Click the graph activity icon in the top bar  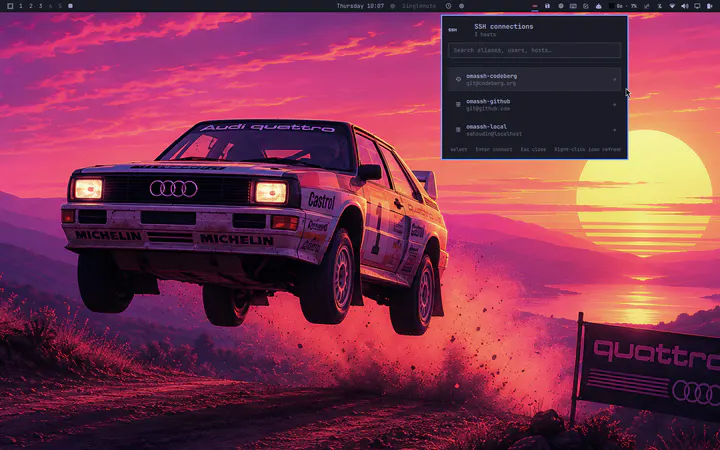pos(647,6)
